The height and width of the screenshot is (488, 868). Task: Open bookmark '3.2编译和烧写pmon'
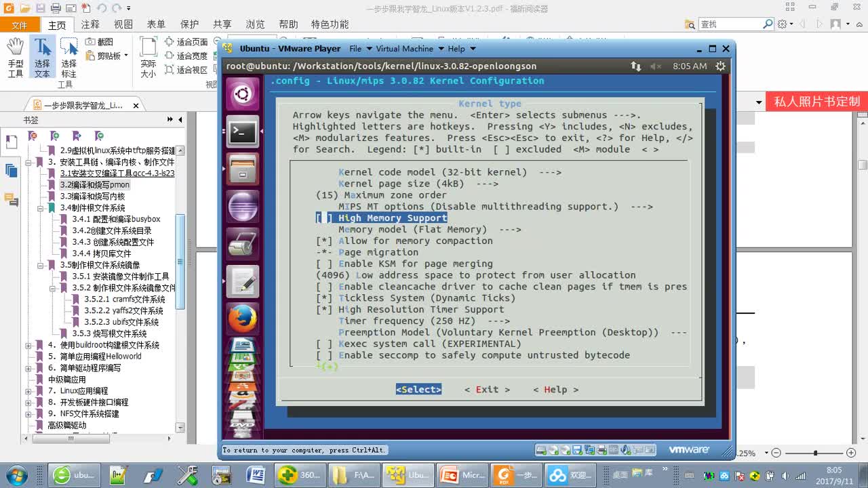94,185
